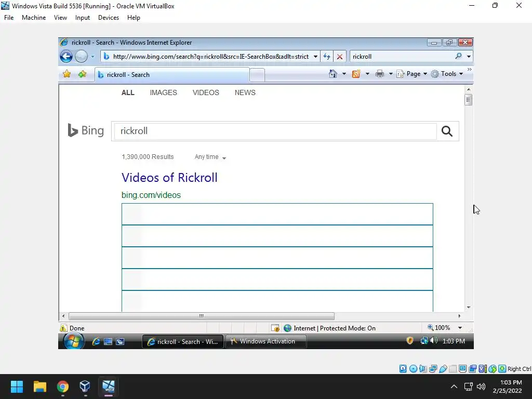Image resolution: width=532 pixels, height=399 pixels.
Task: Open the Vista Start orb
Action: coord(73,341)
